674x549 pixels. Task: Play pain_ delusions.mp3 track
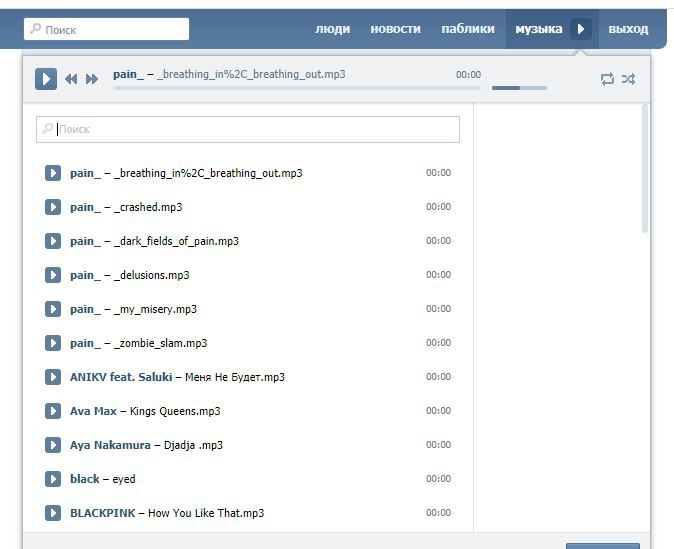(x=53, y=275)
